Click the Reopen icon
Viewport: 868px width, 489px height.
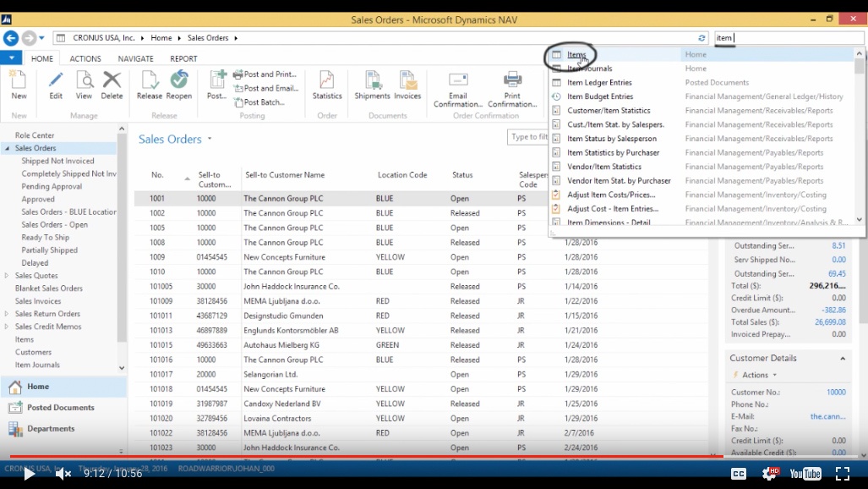pyautogui.click(x=179, y=80)
